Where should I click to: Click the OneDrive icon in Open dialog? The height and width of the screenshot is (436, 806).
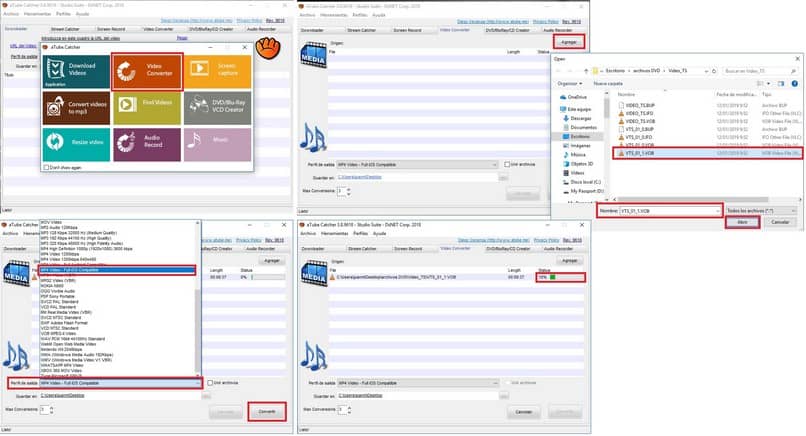(563, 97)
